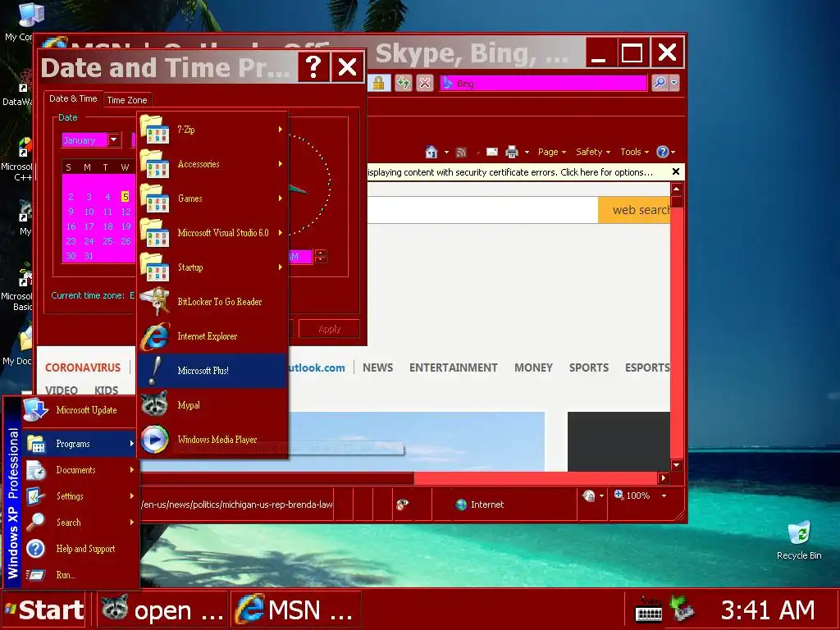
Task: Increase the time with the spinner arrow
Action: click(321, 253)
